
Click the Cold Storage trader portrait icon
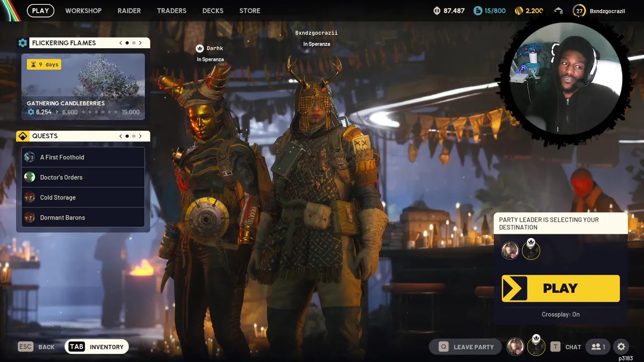coord(30,197)
